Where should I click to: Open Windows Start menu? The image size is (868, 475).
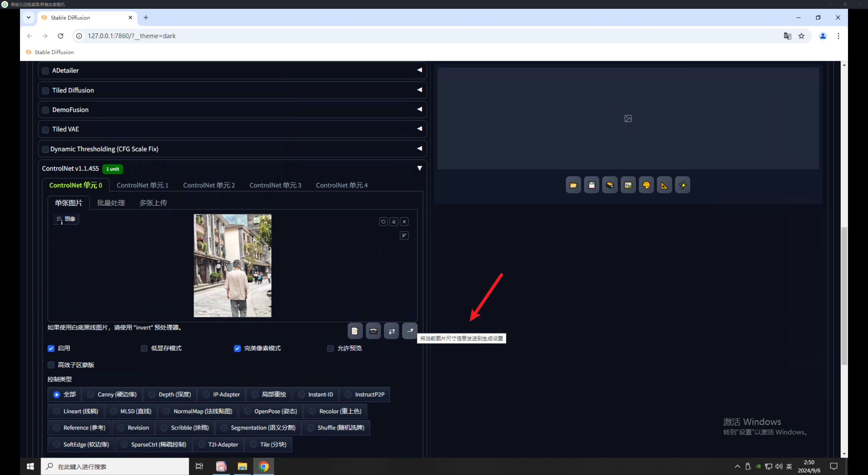pyautogui.click(x=30, y=467)
